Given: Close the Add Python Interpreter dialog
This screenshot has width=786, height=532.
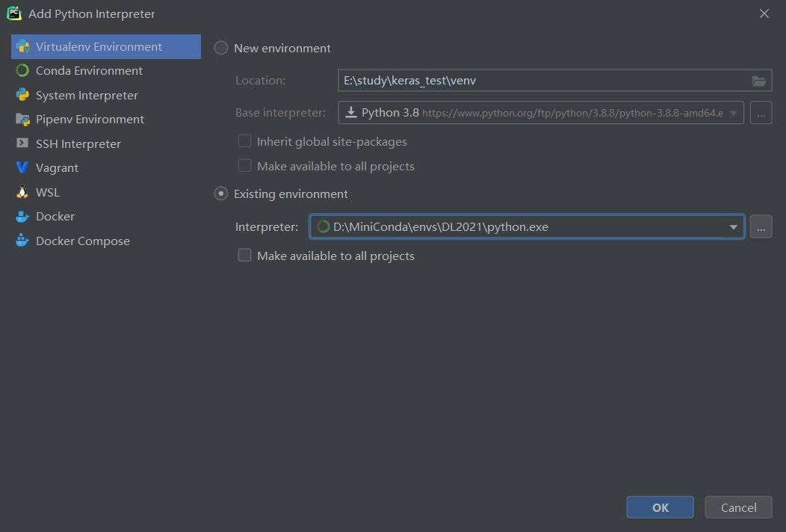Looking at the screenshot, I should click(x=764, y=13).
